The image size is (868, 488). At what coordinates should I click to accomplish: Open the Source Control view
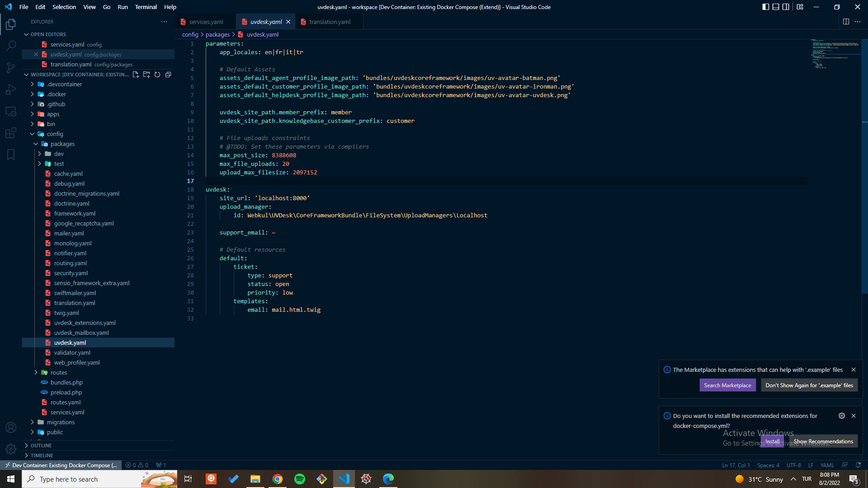(x=11, y=67)
